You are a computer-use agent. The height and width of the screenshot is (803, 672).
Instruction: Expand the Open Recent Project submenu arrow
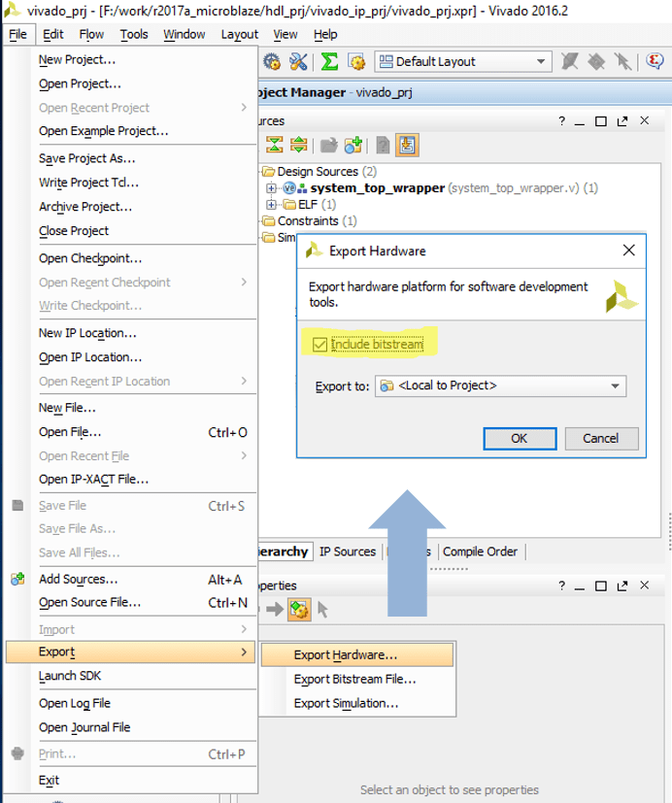click(x=244, y=108)
